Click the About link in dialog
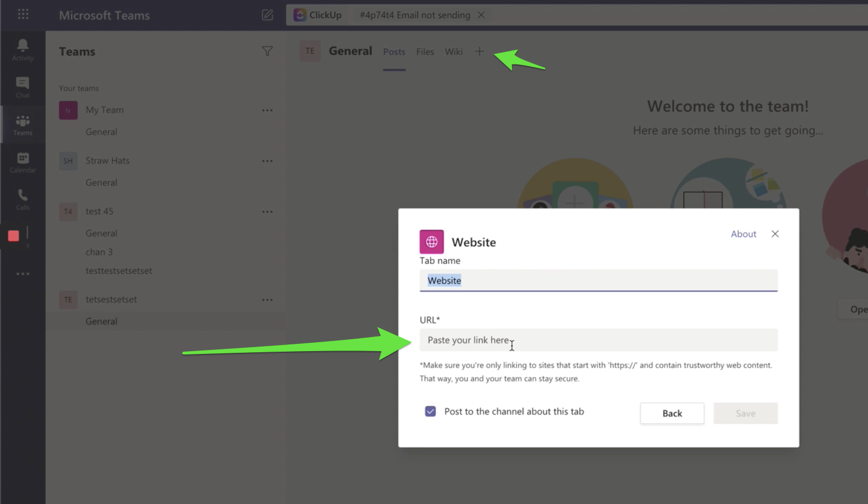The height and width of the screenshot is (504, 868). pos(743,234)
